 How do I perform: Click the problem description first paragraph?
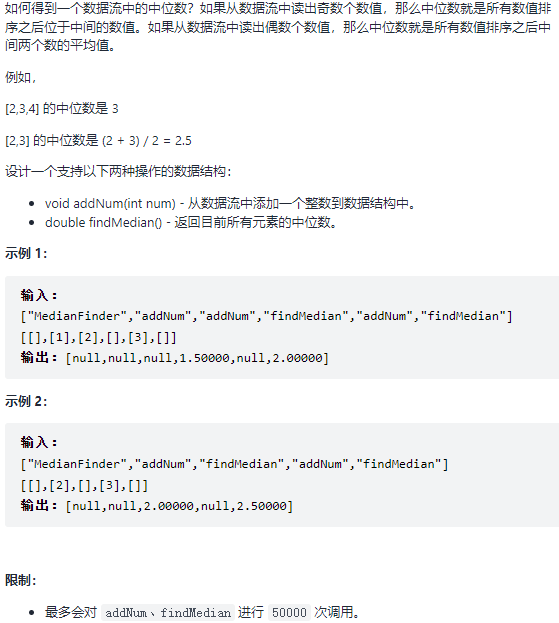tap(278, 27)
